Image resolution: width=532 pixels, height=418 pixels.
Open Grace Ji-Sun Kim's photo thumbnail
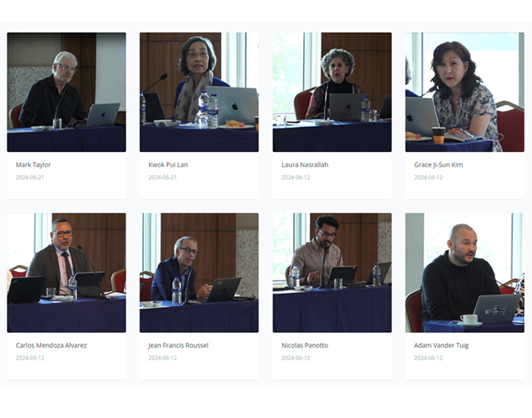pos(465,92)
